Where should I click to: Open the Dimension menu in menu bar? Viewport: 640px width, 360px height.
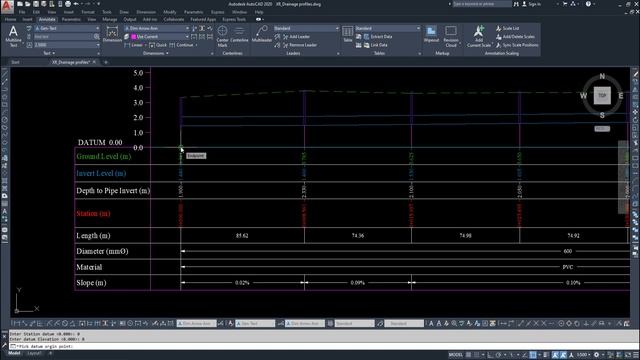click(146, 12)
